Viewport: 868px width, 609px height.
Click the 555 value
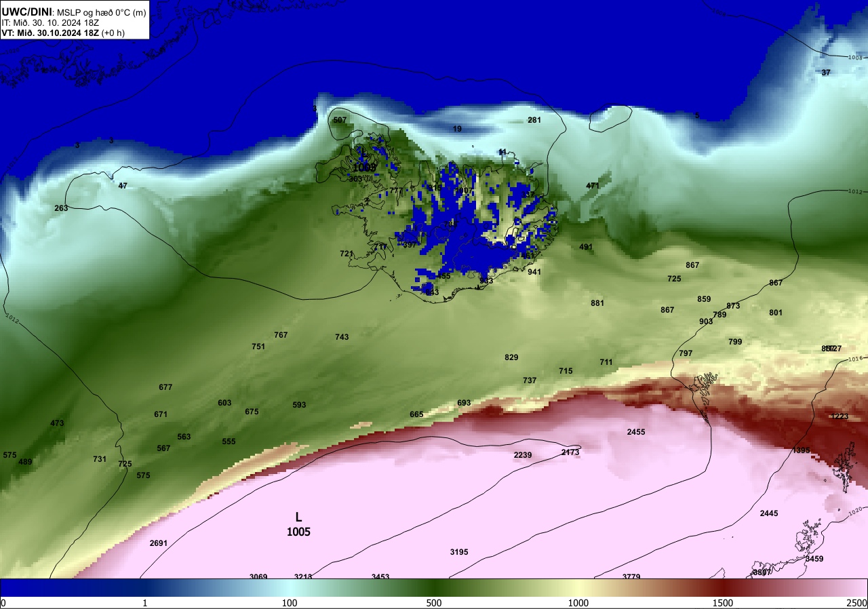[x=229, y=441]
